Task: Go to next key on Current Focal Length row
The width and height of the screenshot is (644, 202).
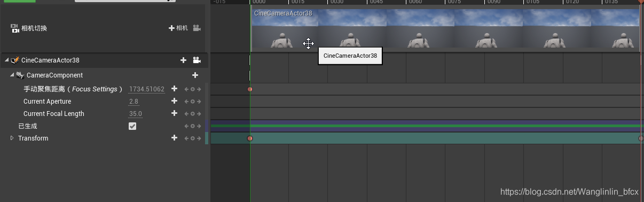Action: point(199,114)
